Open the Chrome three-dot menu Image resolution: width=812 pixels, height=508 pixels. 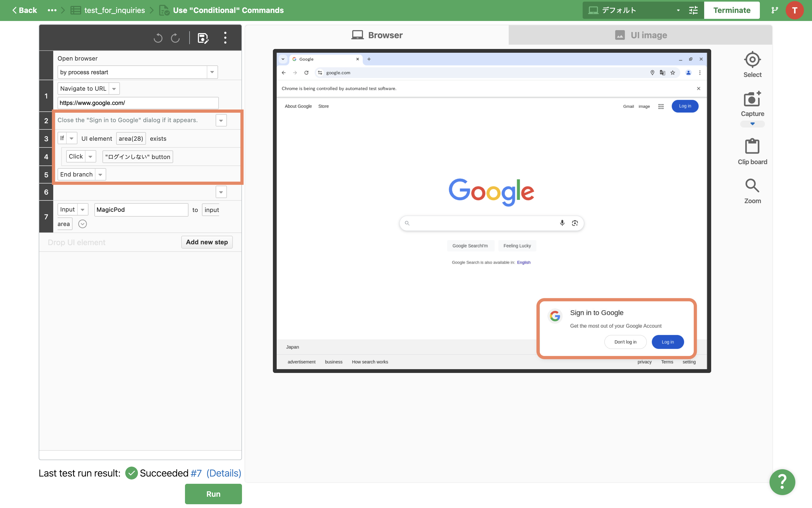click(700, 73)
